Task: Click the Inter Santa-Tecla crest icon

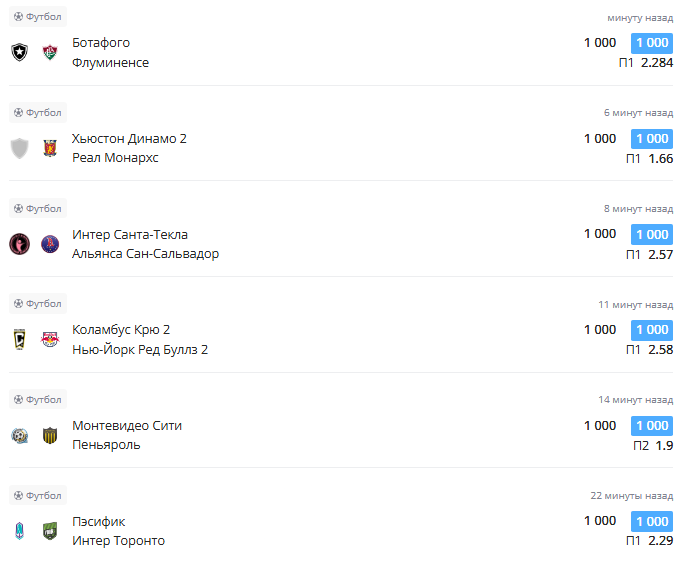Action: coord(19,244)
